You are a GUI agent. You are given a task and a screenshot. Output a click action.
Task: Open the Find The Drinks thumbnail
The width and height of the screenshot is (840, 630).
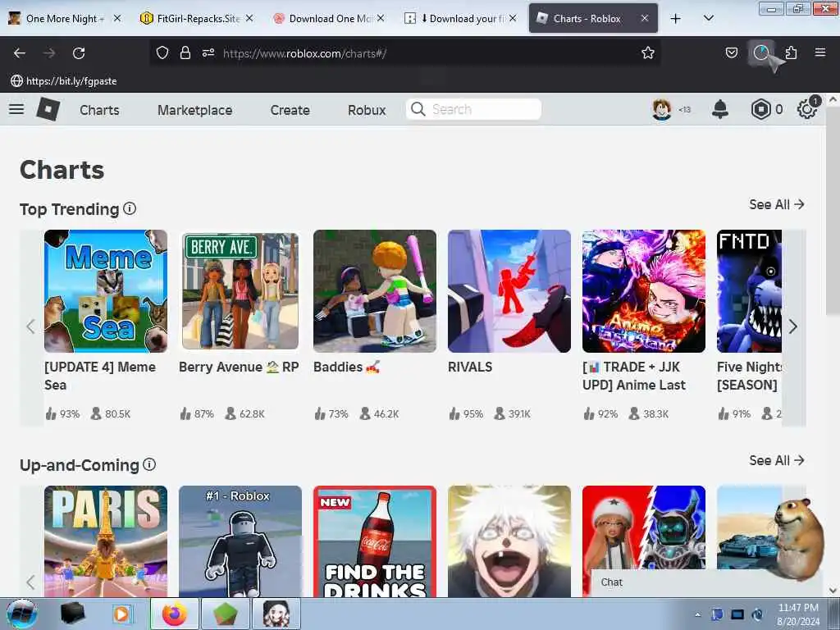[374, 541]
